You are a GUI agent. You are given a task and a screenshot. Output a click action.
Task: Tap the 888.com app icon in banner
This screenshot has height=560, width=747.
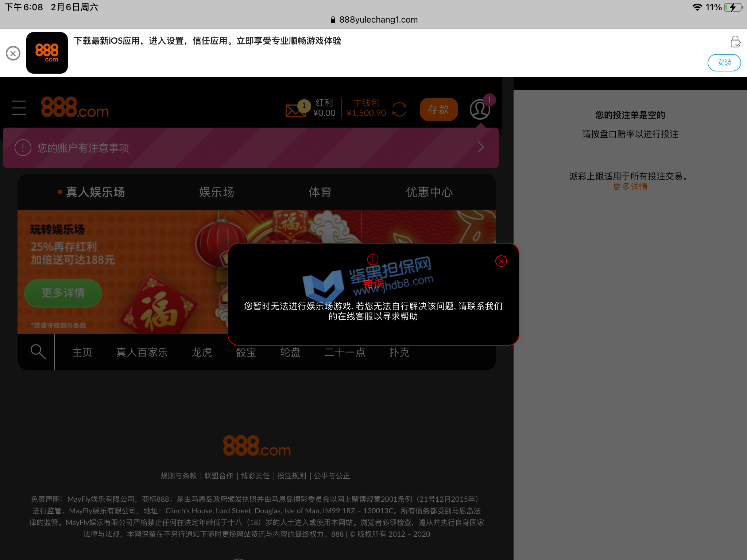[47, 53]
